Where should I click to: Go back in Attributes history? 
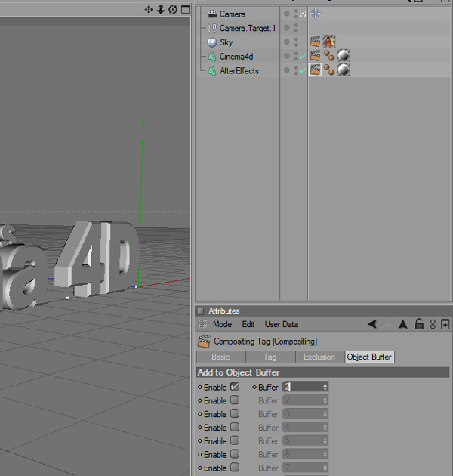(372, 324)
